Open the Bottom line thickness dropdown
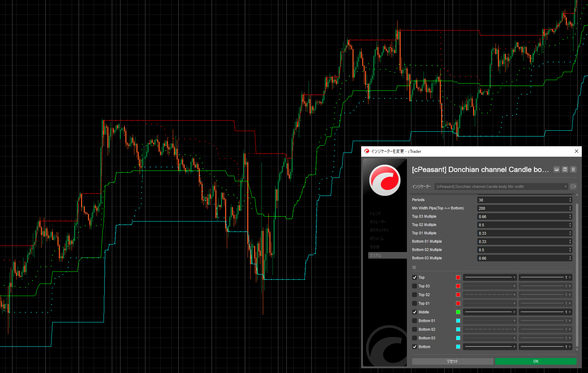 546,346
